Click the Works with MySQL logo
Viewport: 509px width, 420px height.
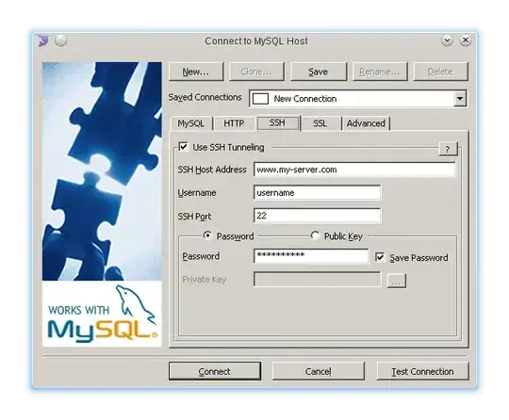click(102, 314)
